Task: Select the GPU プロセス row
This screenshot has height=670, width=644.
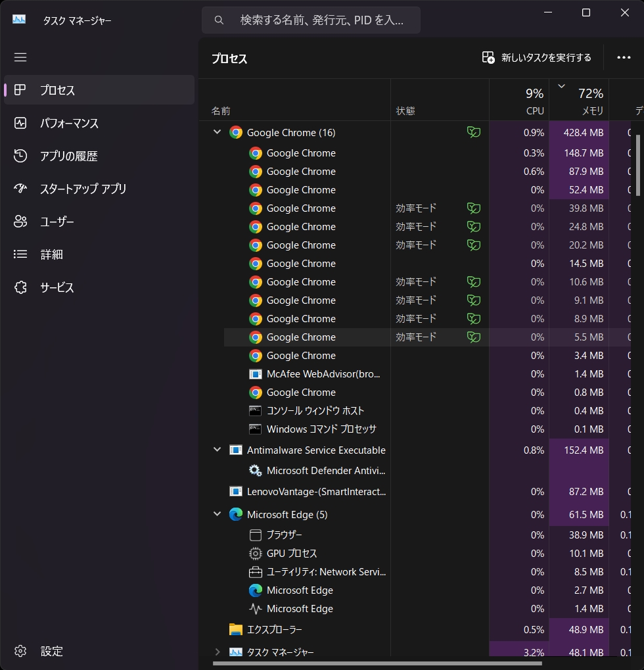Action: [427, 554]
